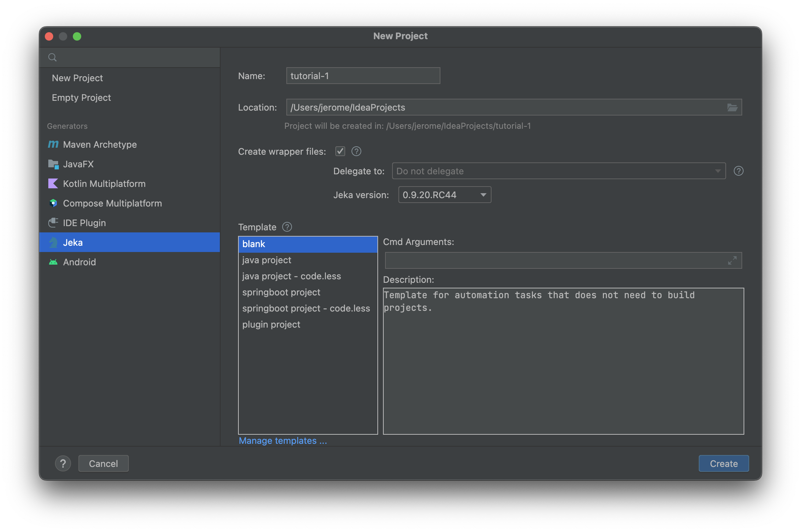
Task: Choose Maven Archetype generator
Action: (x=130, y=144)
